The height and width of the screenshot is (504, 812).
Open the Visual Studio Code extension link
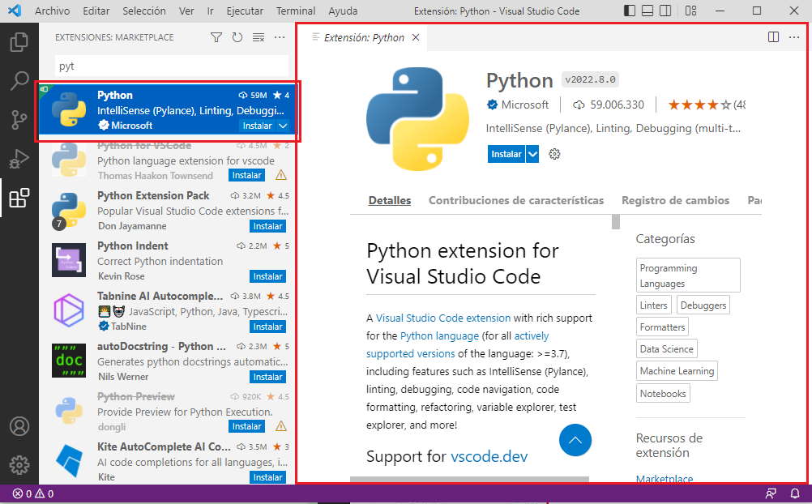click(443, 318)
